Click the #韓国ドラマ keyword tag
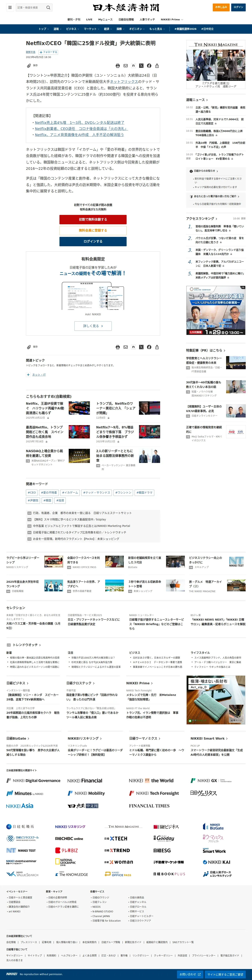The height and width of the screenshot is (980, 252). [x=144, y=493]
